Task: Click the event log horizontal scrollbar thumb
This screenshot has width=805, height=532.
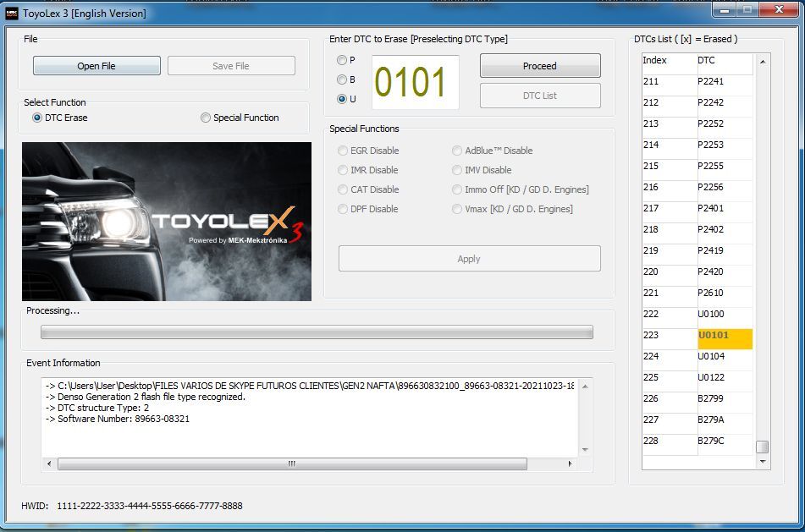Action: click(292, 463)
